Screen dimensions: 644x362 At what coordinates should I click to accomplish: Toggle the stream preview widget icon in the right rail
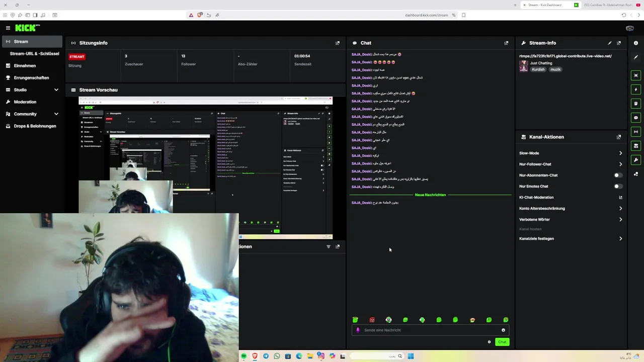[x=636, y=75]
